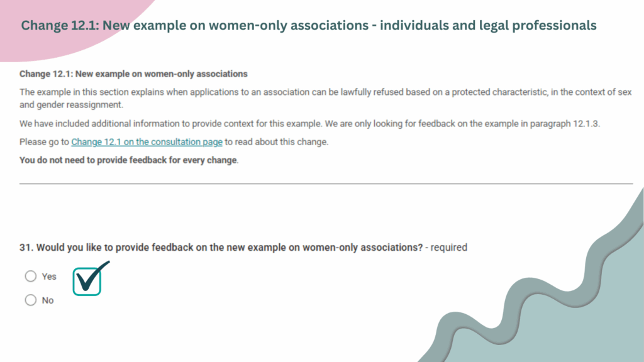Click the paragraph starting "The example in this section"
This screenshot has width=644, height=362.
point(325,99)
